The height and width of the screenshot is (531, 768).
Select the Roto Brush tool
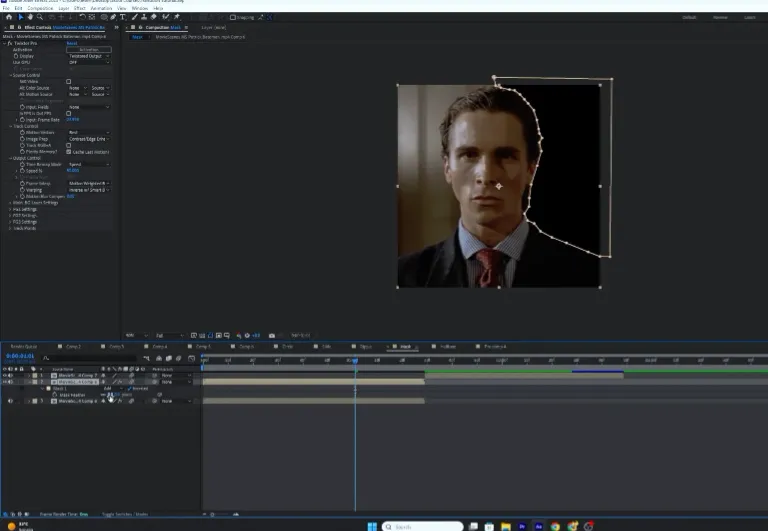tap(166, 17)
